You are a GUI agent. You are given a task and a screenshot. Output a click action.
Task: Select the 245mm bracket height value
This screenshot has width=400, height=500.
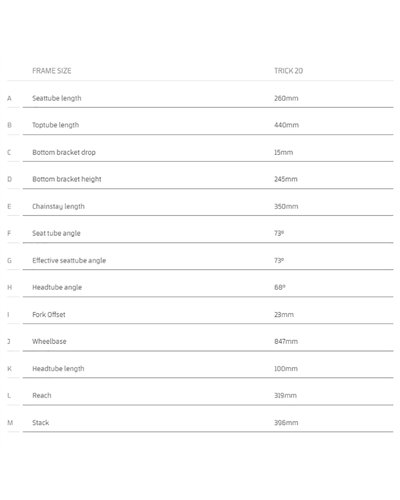(x=286, y=179)
